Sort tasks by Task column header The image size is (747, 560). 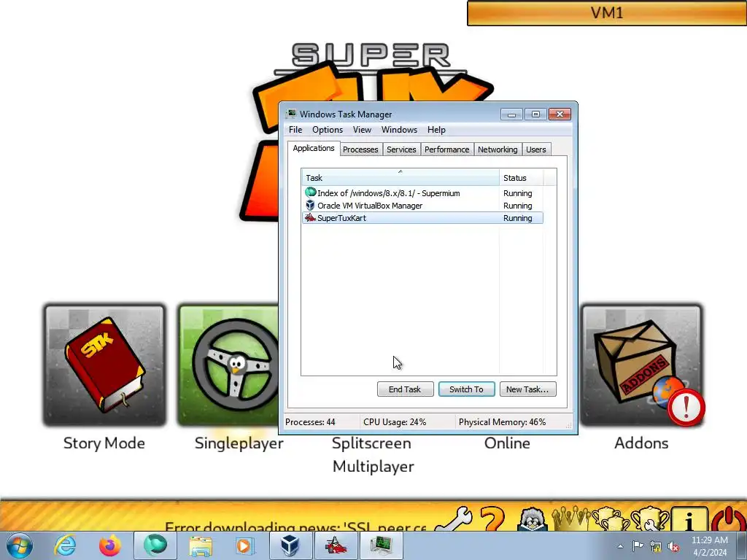tap(400, 178)
